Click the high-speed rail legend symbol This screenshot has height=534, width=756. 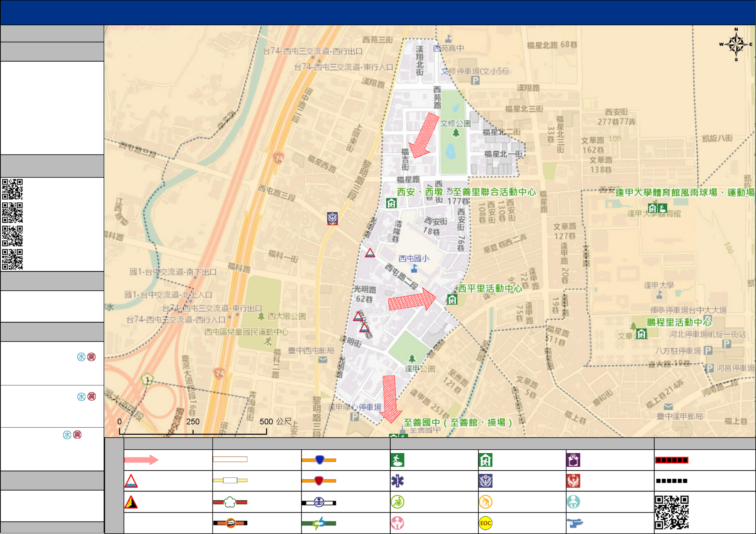[230, 523]
